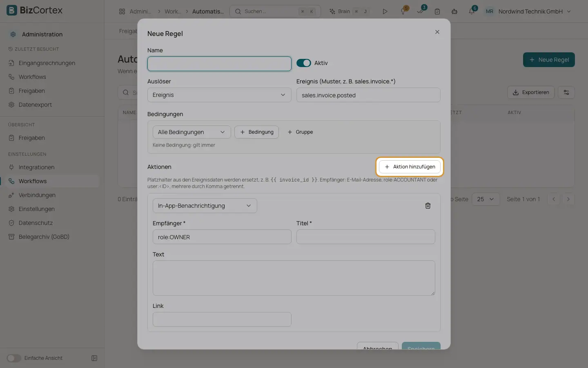Open the lightbulb tips with badge 5
This screenshot has width=588, height=368.
pyautogui.click(x=403, y=11)
